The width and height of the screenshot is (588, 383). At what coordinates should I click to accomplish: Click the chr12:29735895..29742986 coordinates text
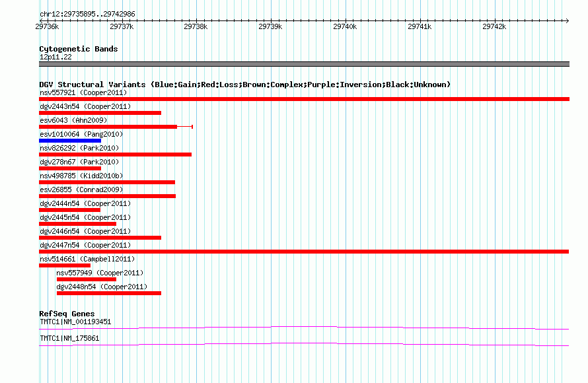click(x=87, y=14)
